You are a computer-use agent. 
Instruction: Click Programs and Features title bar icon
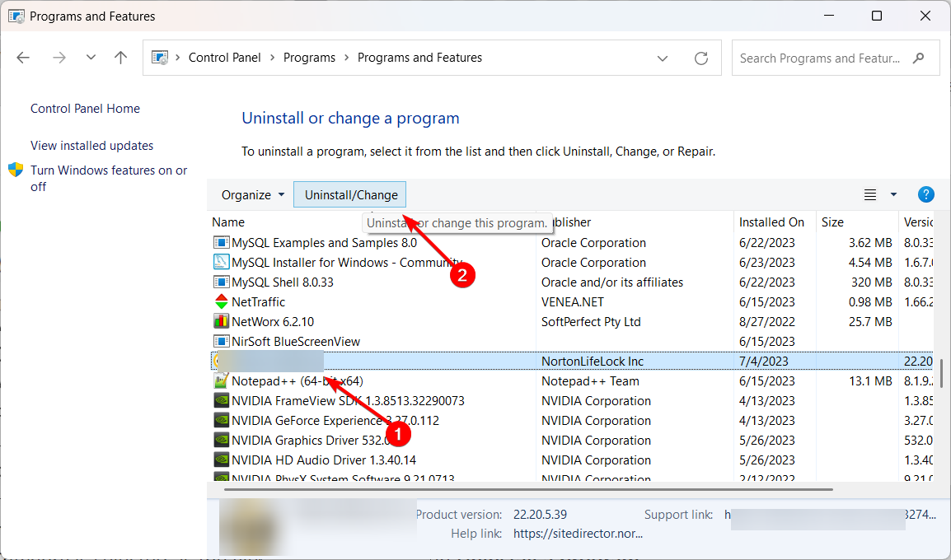16,16
